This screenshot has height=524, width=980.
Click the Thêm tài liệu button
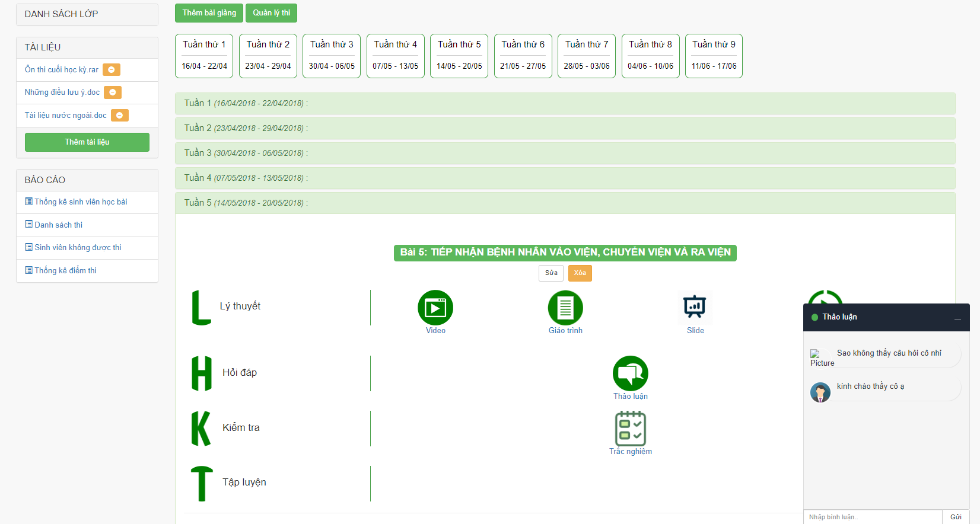coord(87,142)
